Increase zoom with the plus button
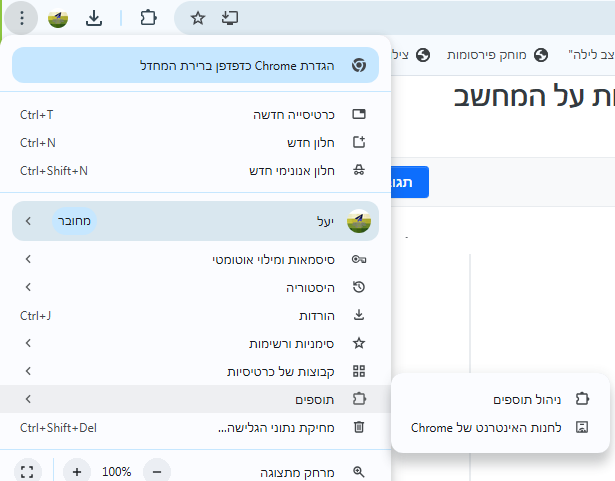Image resolution: width=615 pixels, height=481 pixels. coord(77,471)
